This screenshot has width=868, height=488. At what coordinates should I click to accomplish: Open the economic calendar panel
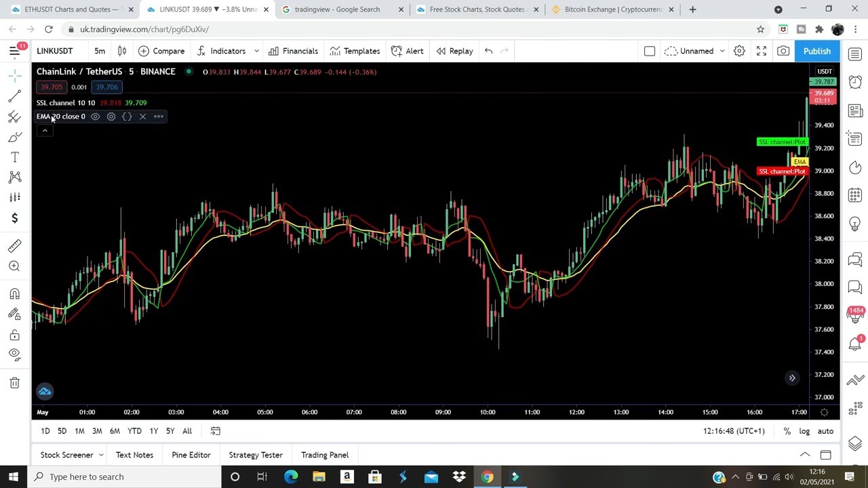pyautogui.click(x=855, y=195)
